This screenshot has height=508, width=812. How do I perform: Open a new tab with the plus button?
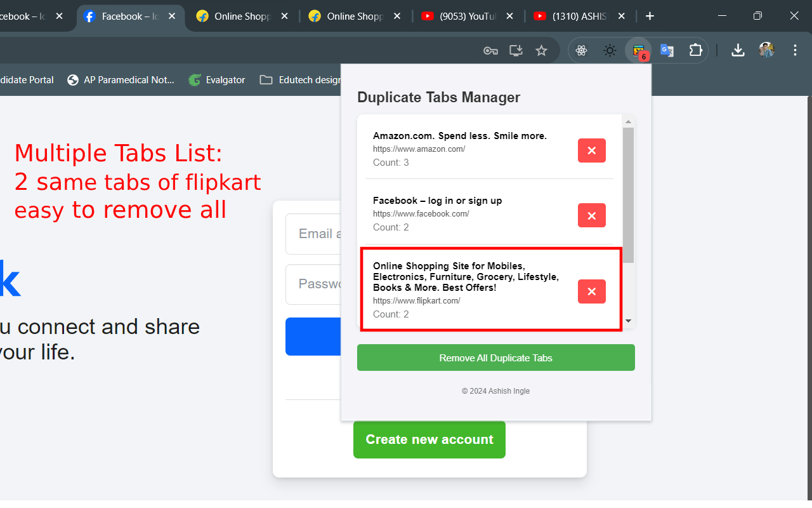pyautogui.click(x=650, y=16)
